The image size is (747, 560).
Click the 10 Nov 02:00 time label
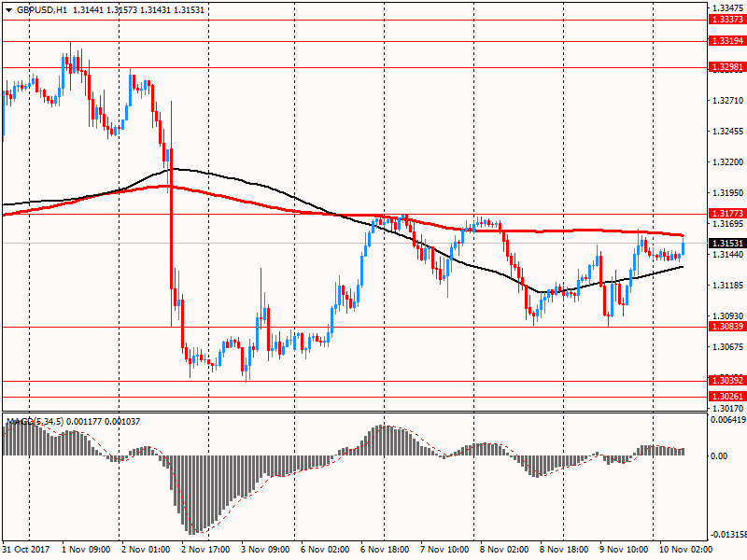(x=685, y=550)
